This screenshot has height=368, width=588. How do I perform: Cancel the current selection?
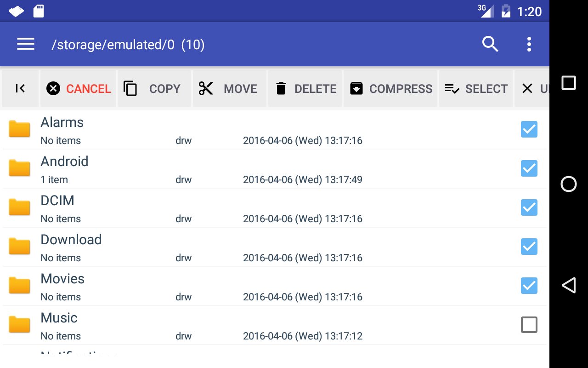pos(79,88)
